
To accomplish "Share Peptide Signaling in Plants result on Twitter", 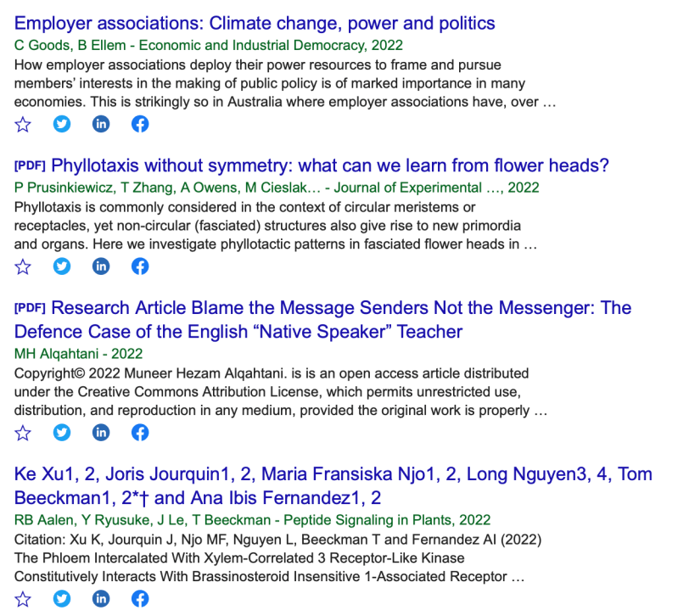I will click(x=62, y=599).
